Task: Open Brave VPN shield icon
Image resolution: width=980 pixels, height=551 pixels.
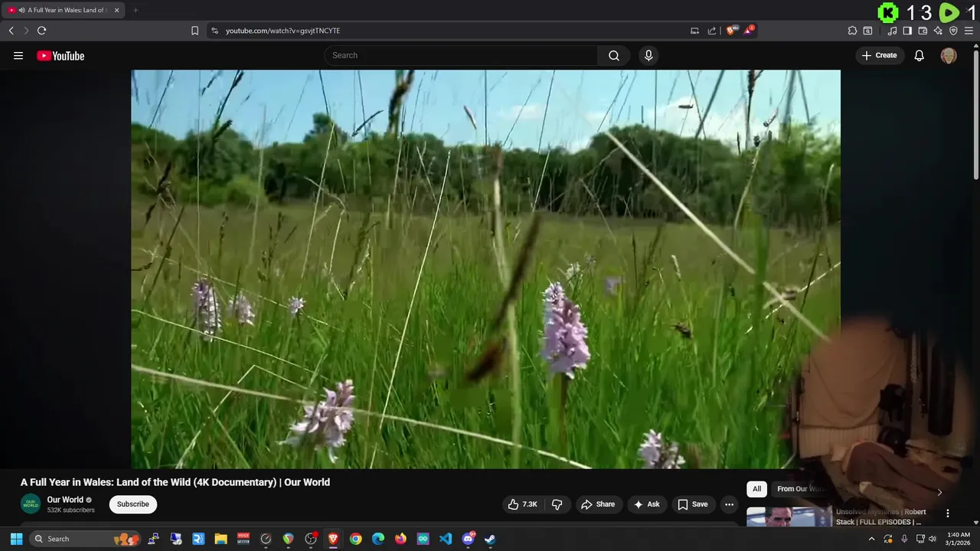Action: click(x=953, y=31)
